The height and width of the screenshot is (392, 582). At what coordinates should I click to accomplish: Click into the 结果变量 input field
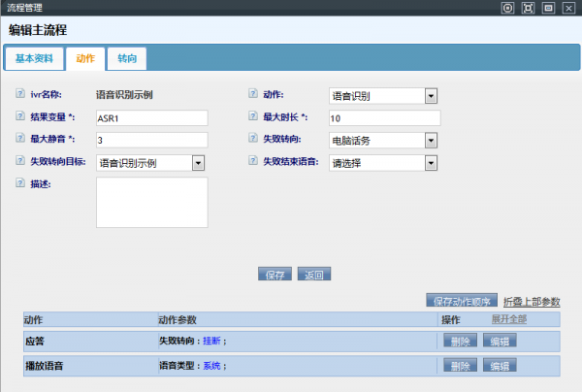[x=151, y=118]
